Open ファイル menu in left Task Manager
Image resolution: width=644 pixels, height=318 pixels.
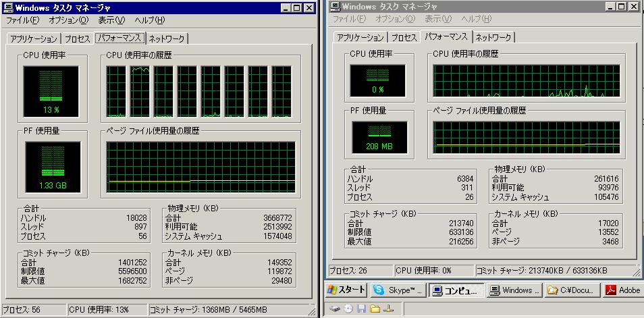point(22,20)
